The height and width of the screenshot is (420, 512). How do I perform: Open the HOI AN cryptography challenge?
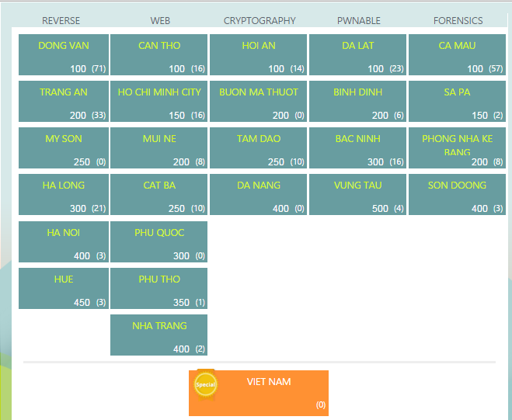[258, 55]
